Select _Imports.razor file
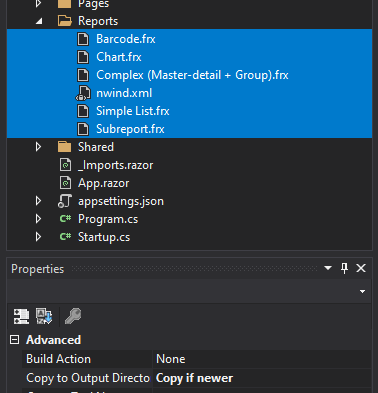Screen dimensions: 378x393 pos(115,165)
